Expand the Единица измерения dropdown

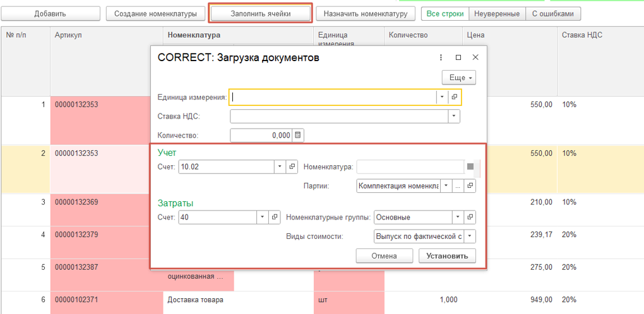[442, 97]
